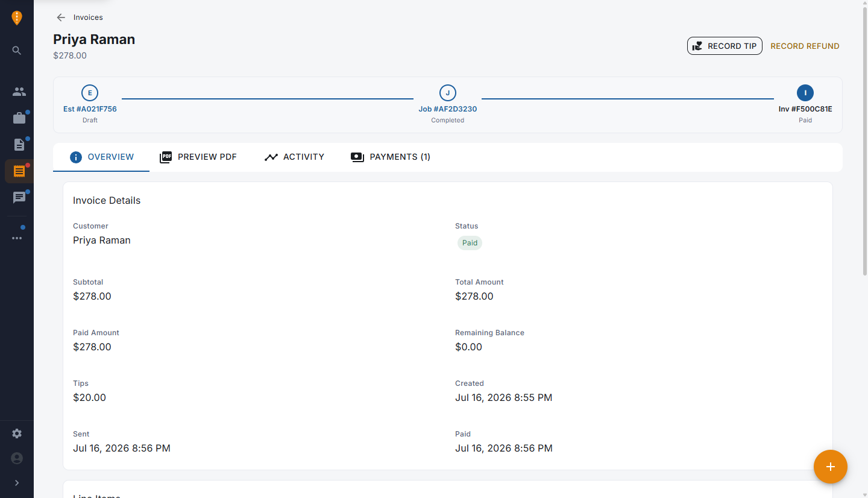The width and height of the screenshot is (868, 498).
Task: Click the invoice step circle I
Action: click(805, 93)
